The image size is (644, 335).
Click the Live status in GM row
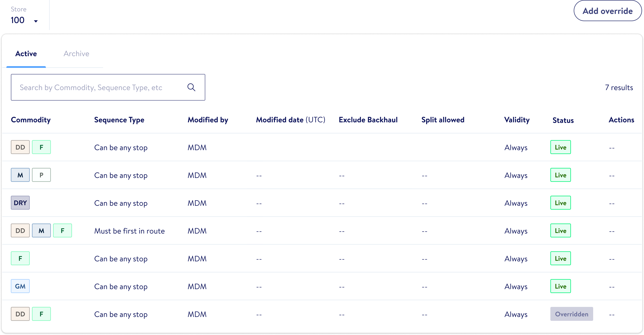tap(561, 286)
